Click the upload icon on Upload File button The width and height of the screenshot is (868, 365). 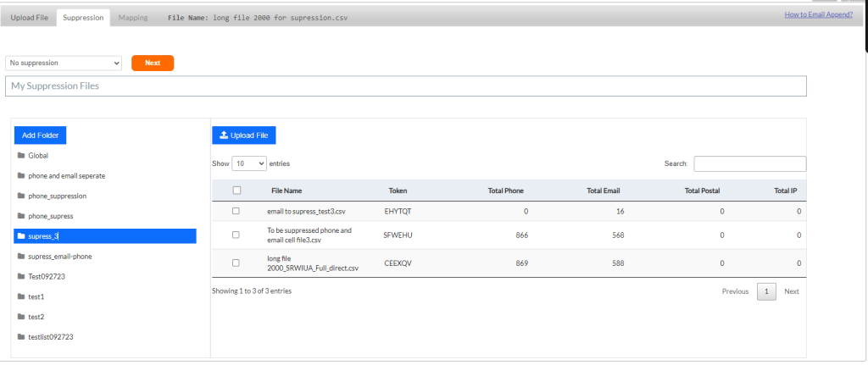tap(223, 135)
